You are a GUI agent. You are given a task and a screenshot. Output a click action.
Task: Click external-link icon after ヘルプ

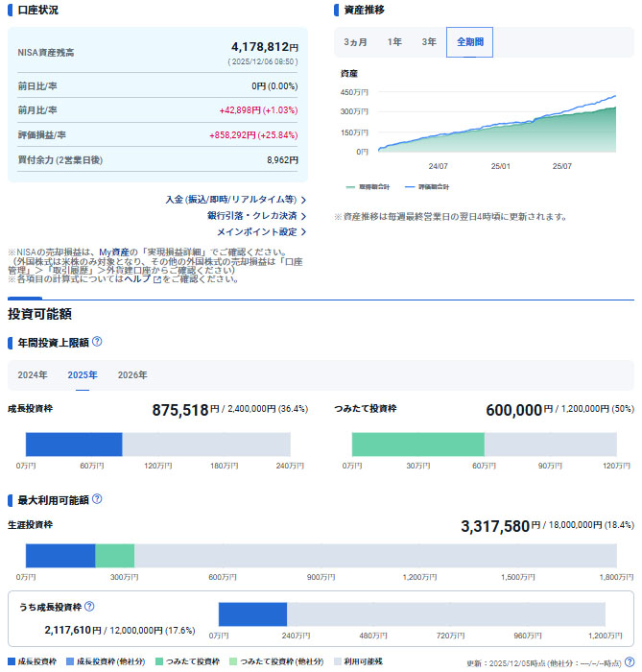click(156, 279)
